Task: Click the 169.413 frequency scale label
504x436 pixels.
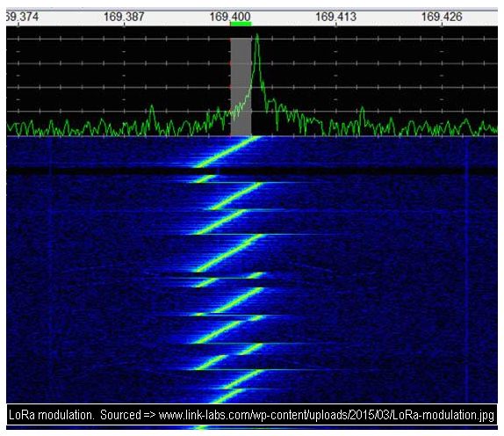Action: (336, 17)
